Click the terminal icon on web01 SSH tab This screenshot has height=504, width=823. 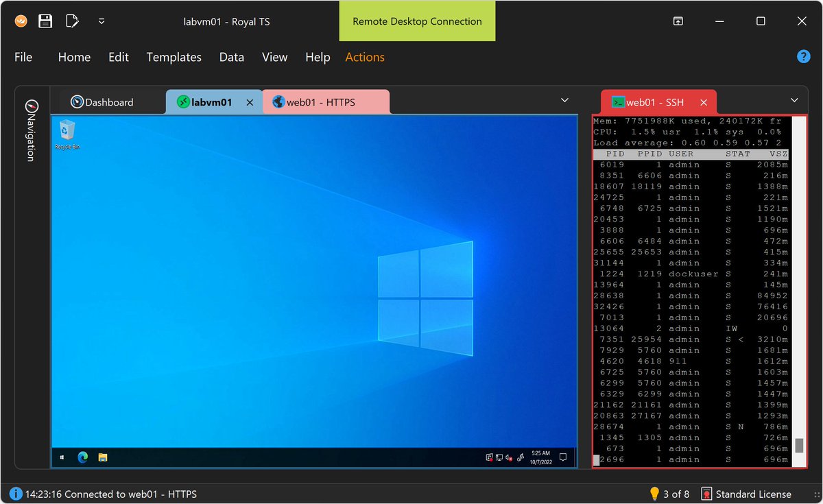tap(618, 102)
